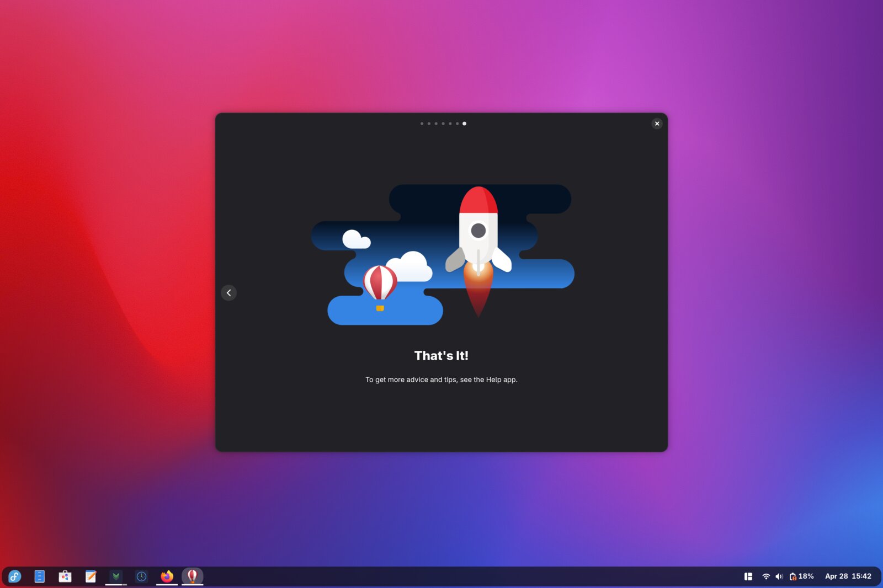The height and width of the screenshot is (588, 883).
Task: Open the green download manager app icon
Action: coord(116,576)
